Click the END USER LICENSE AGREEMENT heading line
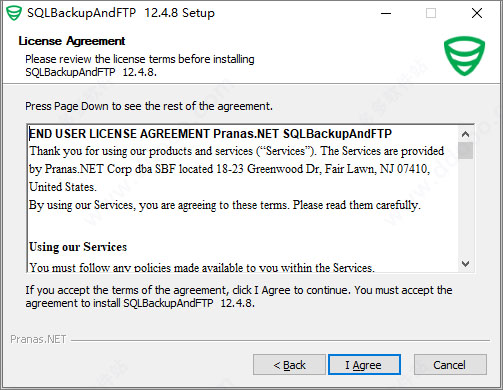Viewport: 503px width, 390px height. 210,134
